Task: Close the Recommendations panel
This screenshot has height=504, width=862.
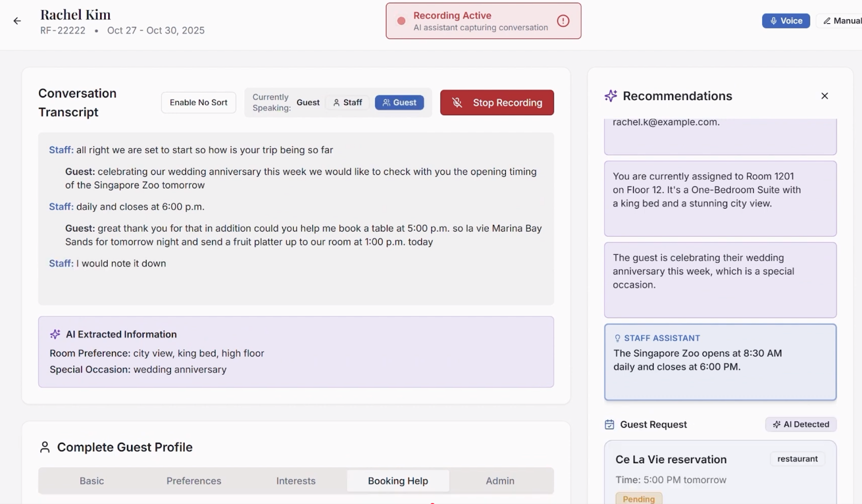Action: coord(824,96)
